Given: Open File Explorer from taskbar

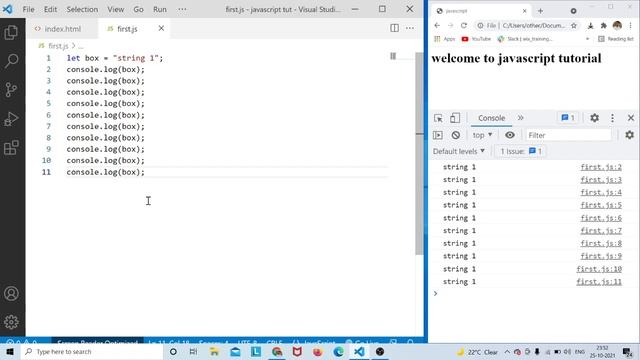Looking at the screenshot, I should 214,351.
